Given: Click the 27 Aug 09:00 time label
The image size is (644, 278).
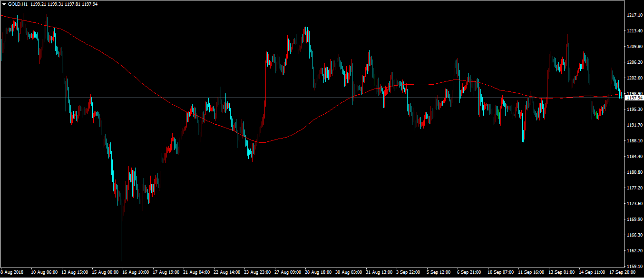Looking at the screenshot, I should (x=288, y=273).
